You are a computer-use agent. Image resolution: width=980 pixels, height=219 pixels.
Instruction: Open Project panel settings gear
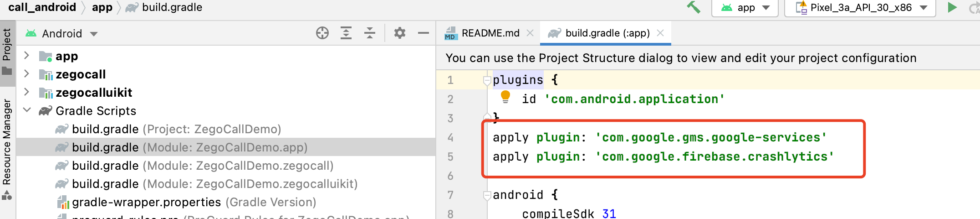click(x=400, y=33)
